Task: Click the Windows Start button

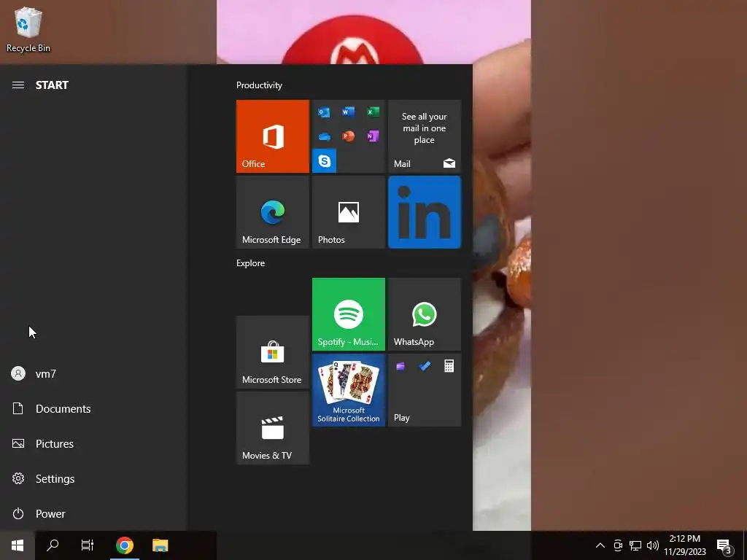Action: click(x=18, y=545)
